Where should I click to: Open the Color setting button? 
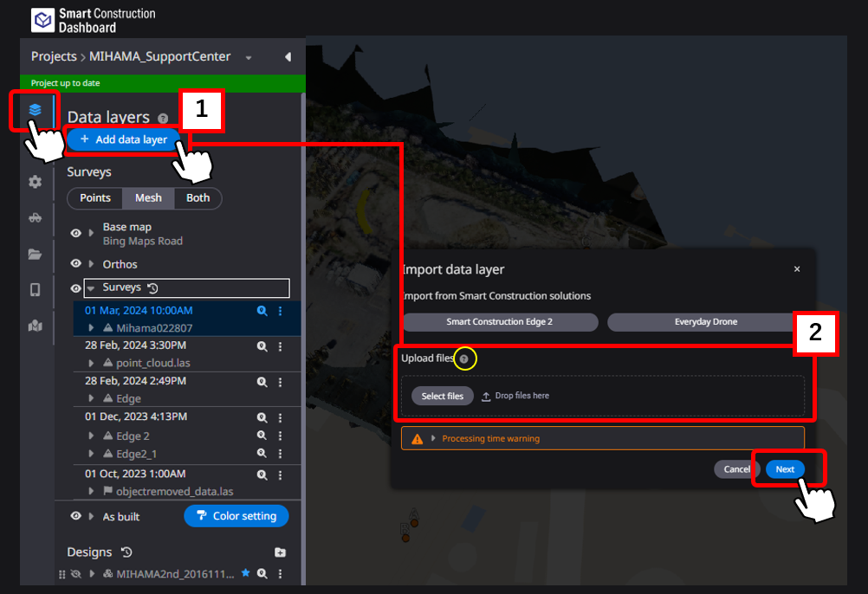pos(236,516)
